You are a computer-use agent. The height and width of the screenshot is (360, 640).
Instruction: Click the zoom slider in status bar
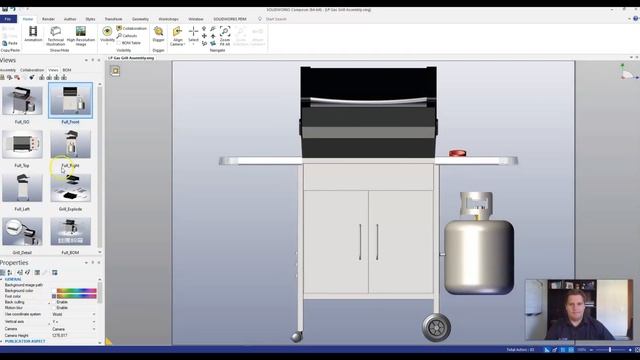click(610, 350)
